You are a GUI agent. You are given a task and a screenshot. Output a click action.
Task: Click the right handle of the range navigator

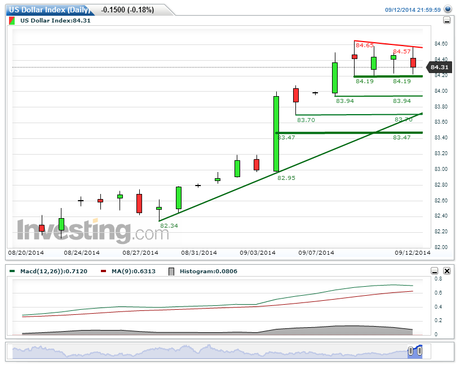pos(420,351)
